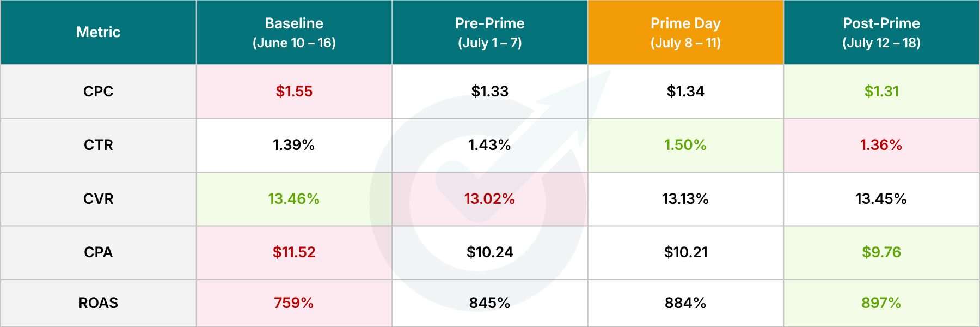Select the green 897% Post-Prime ROAS cell

(x=881, y=303)
